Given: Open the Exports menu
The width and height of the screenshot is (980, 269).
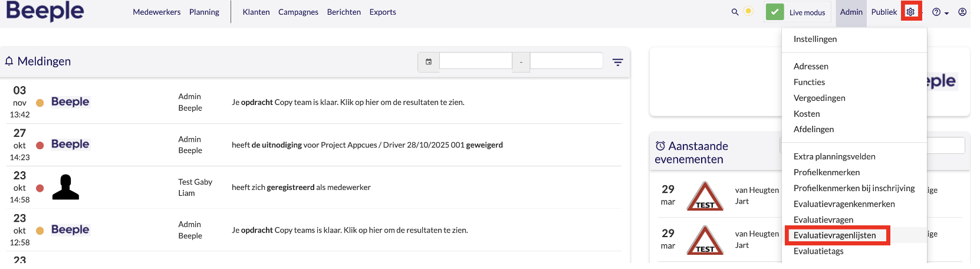Looking at the screenshot, I should [x=383, y=12].
